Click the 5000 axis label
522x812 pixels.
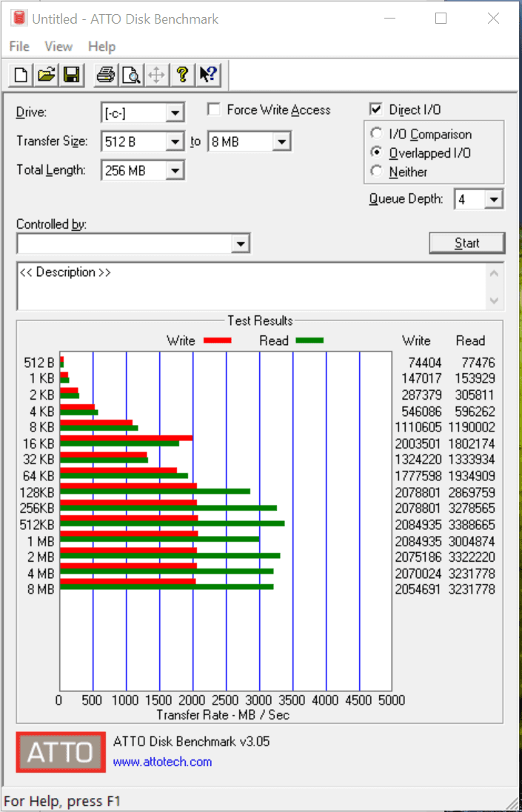tap(392, 701)
